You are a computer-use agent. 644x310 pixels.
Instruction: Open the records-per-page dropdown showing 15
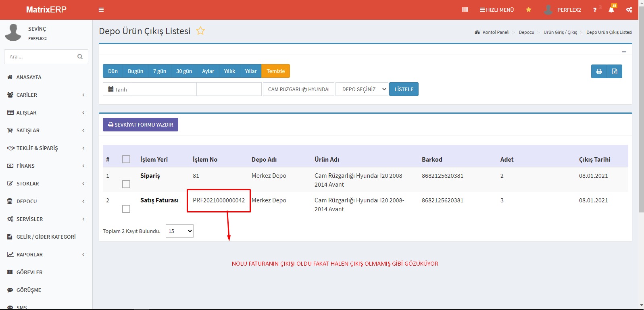(x=180, y=231)
